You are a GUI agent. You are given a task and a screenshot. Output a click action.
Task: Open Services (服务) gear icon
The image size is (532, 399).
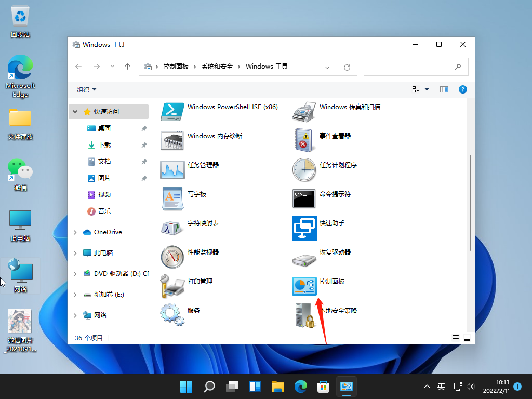pyautogui.click(x=172, y=315)
